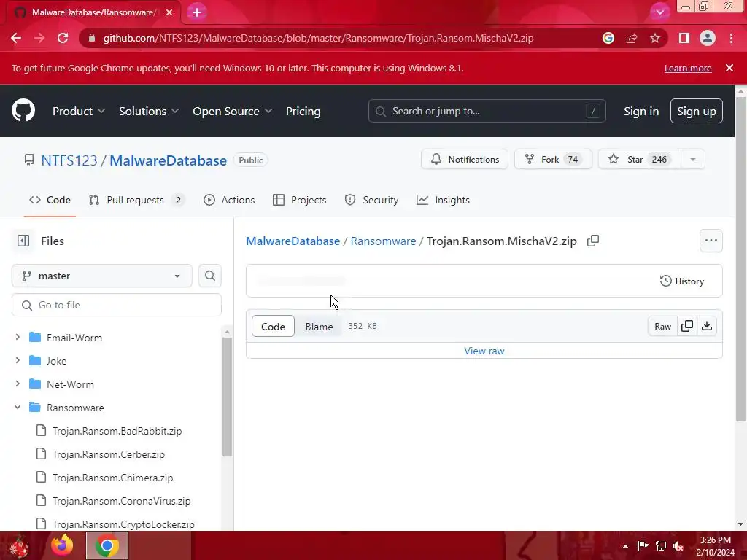
Task: Download the raw file icon
Action: [x=707, y=326]
